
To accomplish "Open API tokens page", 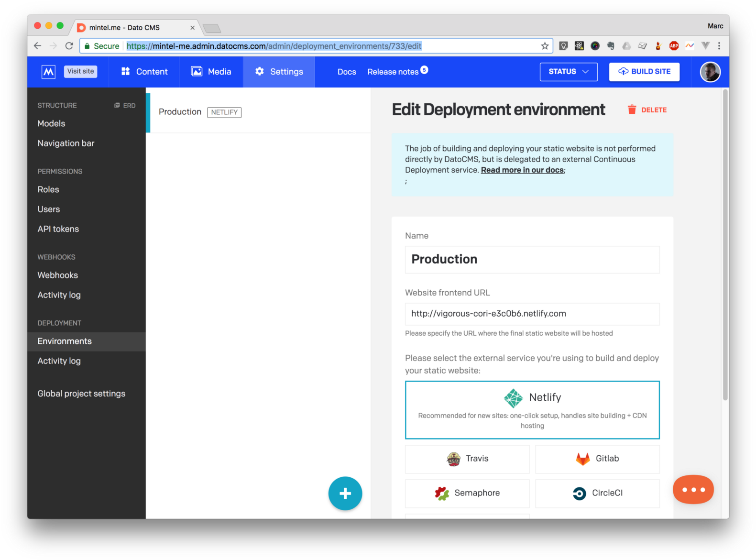I will pos(58,229).
